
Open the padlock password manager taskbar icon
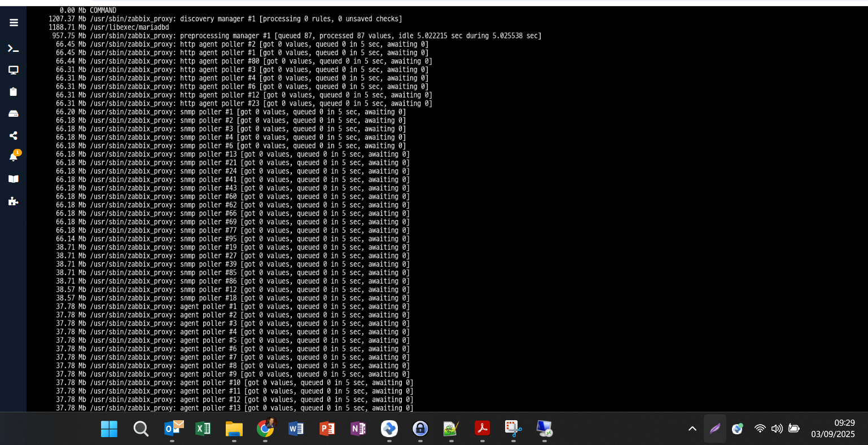click(x=420, y=429)
